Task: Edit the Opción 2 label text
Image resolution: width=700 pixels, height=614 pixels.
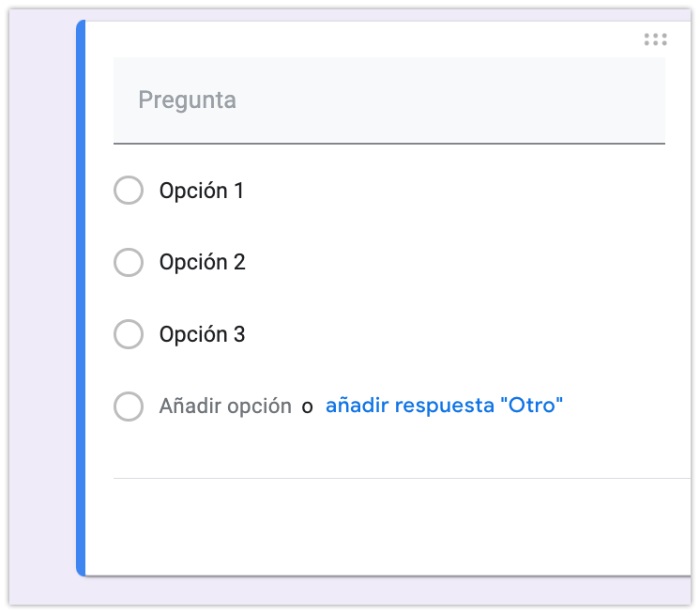Action: point(203,262)
